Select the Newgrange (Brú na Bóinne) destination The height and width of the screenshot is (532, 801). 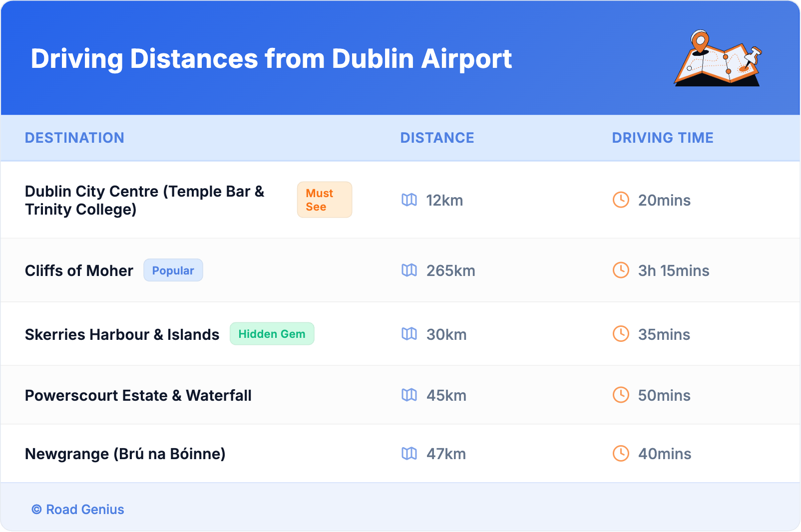tap(125, 454)
